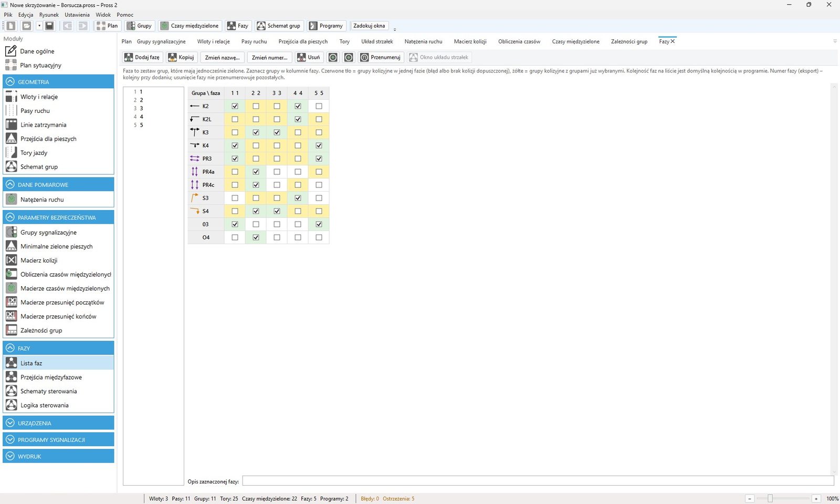Open Logika sterowania sidebar item
This screenshot has width=840, height=504.
point(44,405)
